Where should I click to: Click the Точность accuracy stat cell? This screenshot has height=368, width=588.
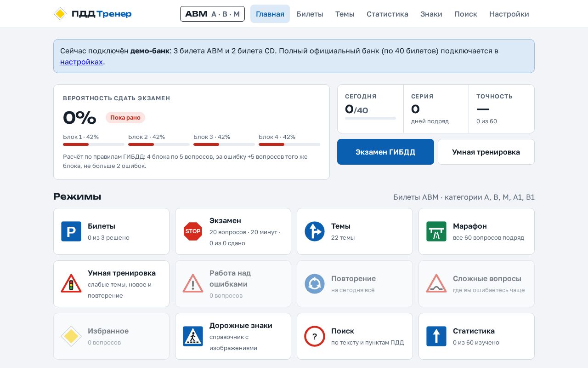pyautogui.click(x=502, y=109)
